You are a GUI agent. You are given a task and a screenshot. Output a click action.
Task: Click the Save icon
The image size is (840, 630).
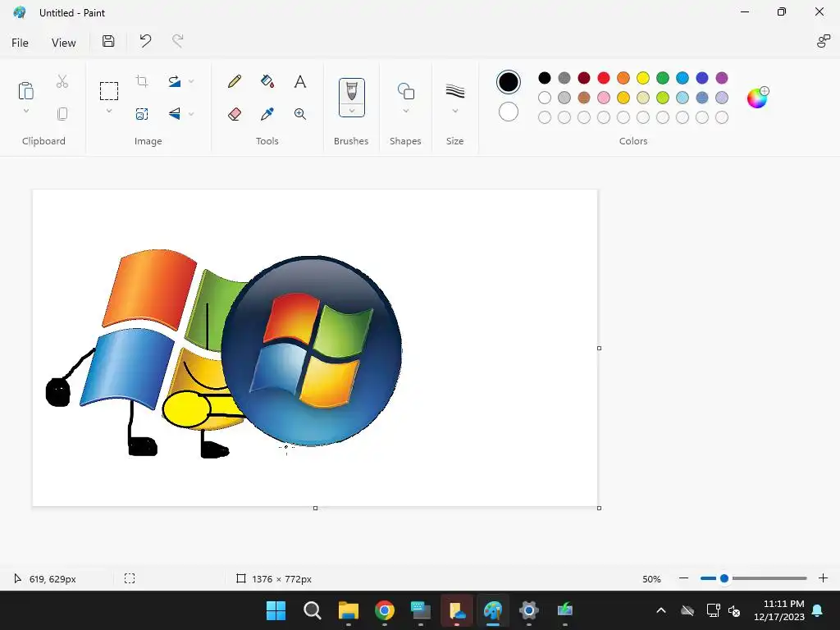tap(108, 41)
